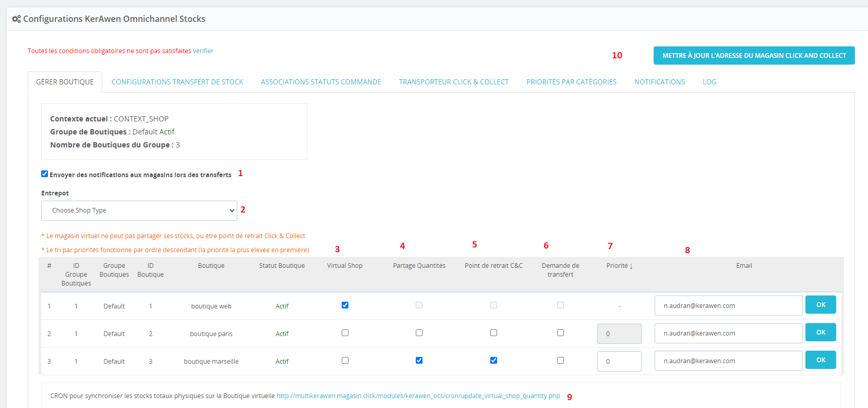Click the Email column header
The height and width of the screenshot is (408, 868).
click(744, 266)
